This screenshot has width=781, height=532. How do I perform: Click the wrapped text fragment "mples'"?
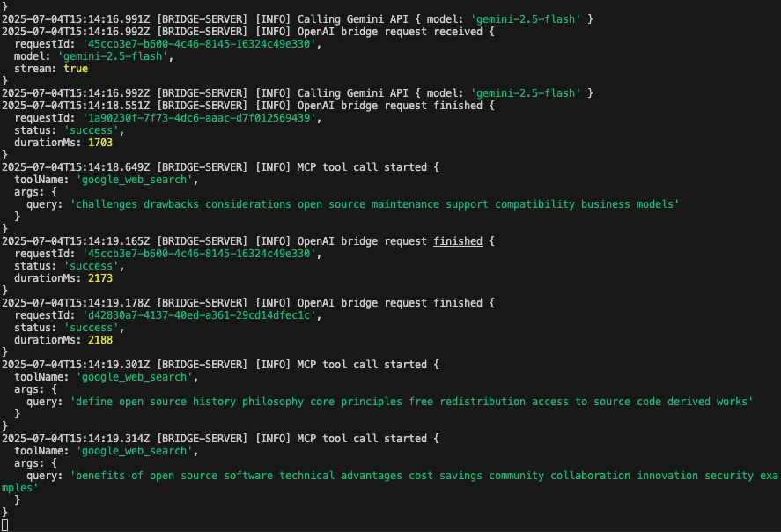pyautogui.click(x=20, y=487)
